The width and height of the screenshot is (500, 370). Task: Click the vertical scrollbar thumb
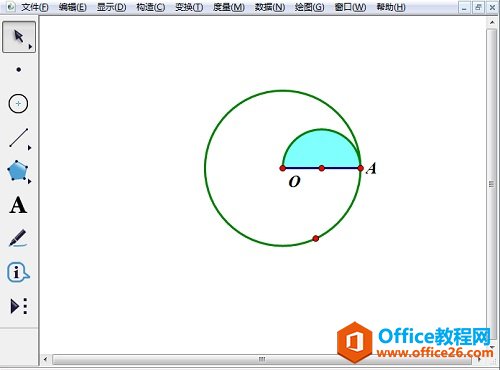click(x=491, y=184)
